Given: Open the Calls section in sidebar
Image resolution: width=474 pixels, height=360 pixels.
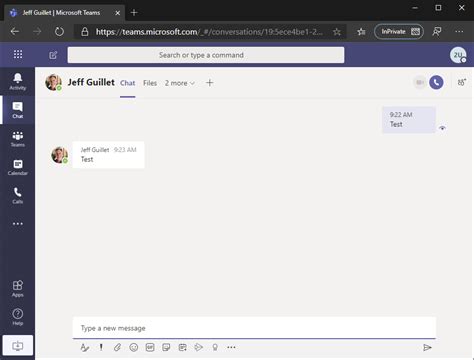Looking at the screenshot, I should (x=17, y=196).
